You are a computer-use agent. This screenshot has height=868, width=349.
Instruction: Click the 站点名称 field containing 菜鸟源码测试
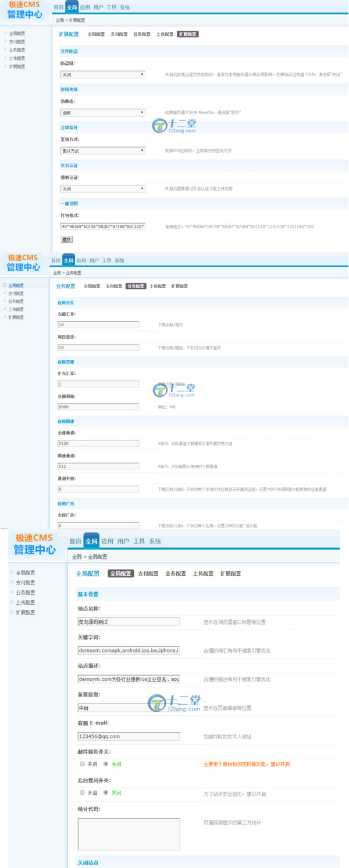click(x=129, y=622)
